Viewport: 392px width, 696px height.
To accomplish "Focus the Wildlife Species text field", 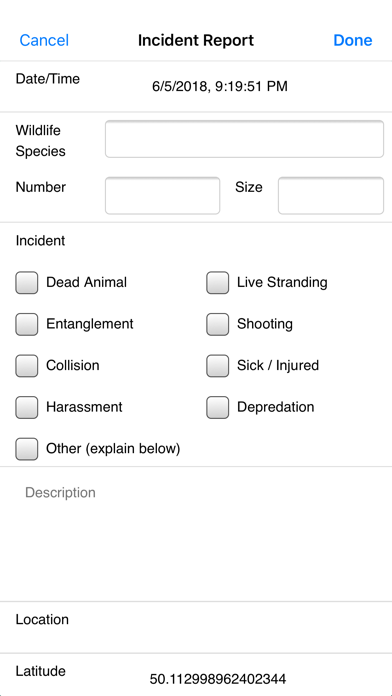I will coord(244,139).
